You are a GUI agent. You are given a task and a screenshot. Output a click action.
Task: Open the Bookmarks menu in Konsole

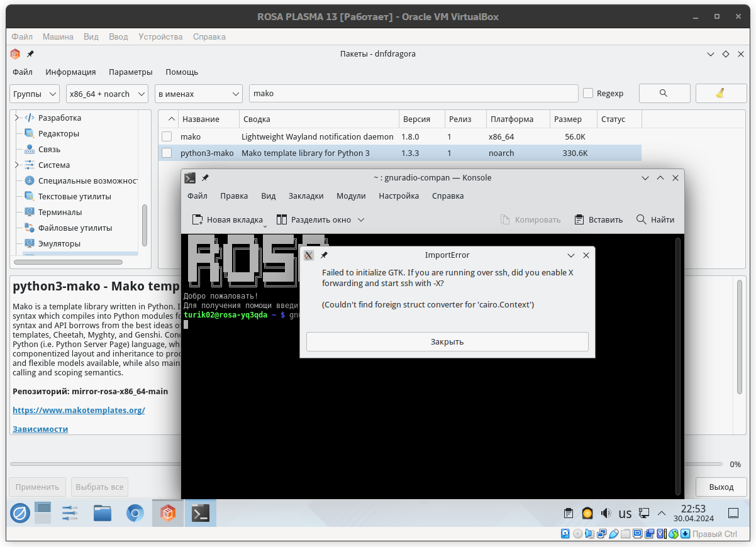point(306,196)
